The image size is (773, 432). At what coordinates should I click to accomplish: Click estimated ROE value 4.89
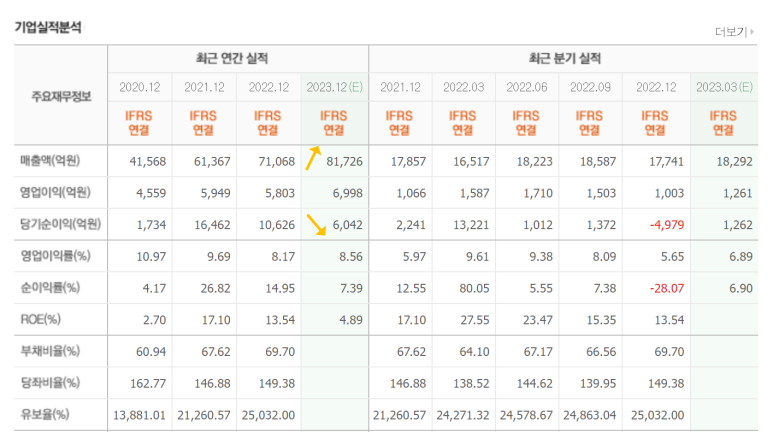(351, 320)
